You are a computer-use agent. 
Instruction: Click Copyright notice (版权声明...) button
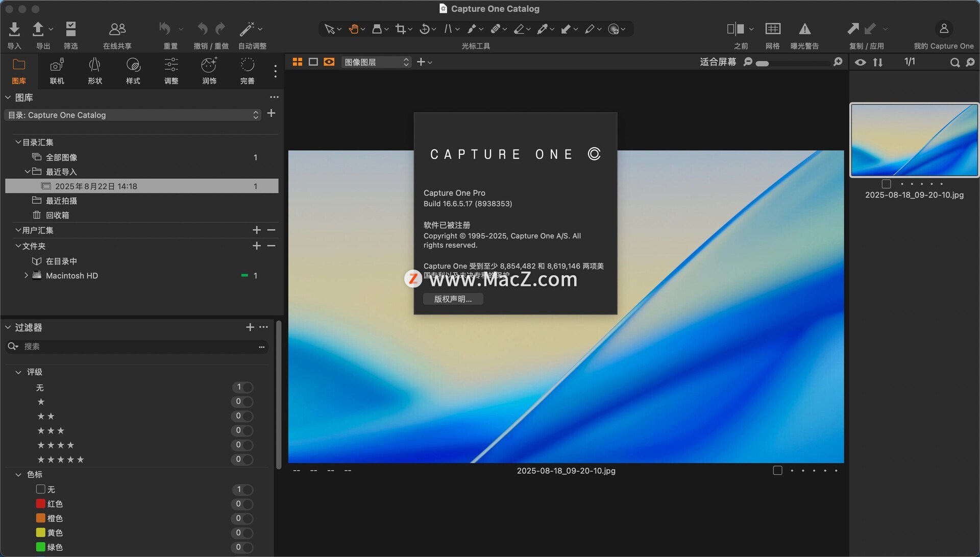[453, 299]
